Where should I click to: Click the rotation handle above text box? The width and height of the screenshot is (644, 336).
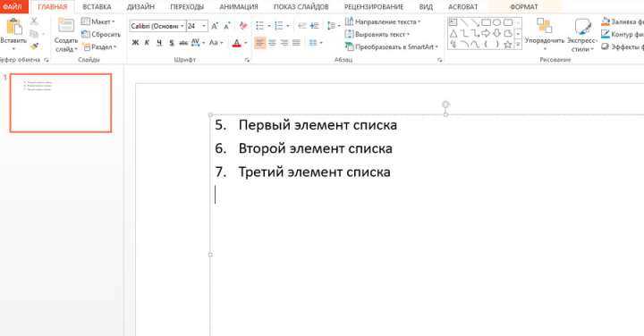[445, 105]
